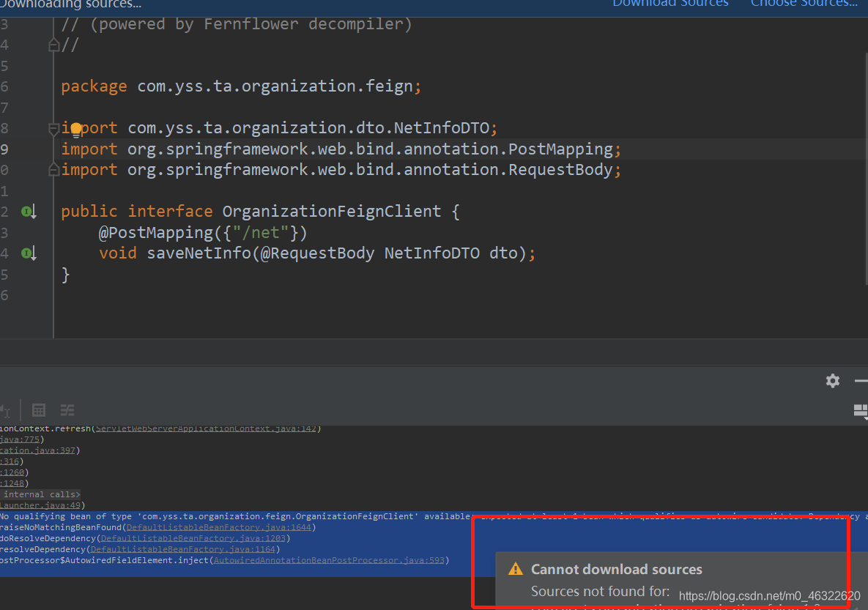This screenshot has width=868, height=610.
Task: Click the orange dot on the NetInfoDTO import line
Action: 75,128
